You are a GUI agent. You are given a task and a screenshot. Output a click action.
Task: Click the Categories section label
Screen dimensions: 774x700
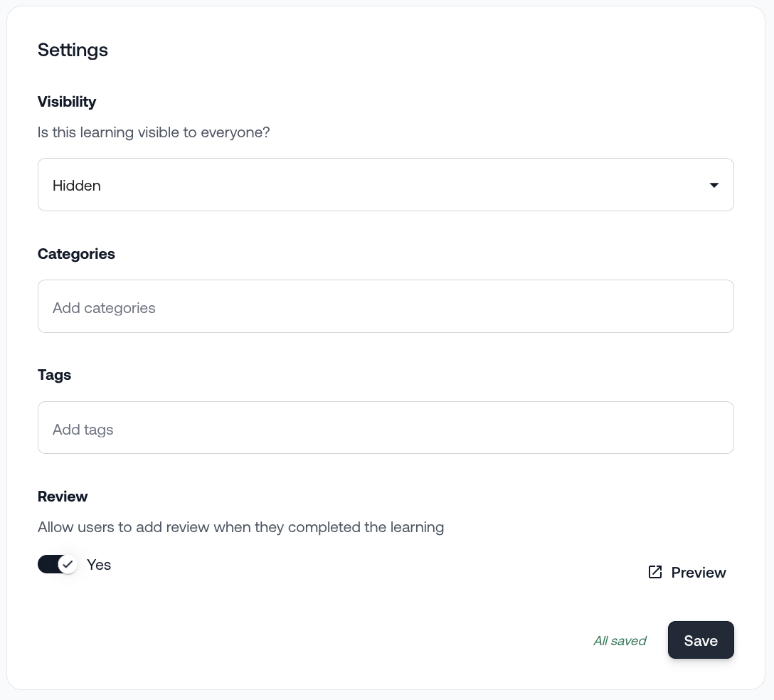76,254
